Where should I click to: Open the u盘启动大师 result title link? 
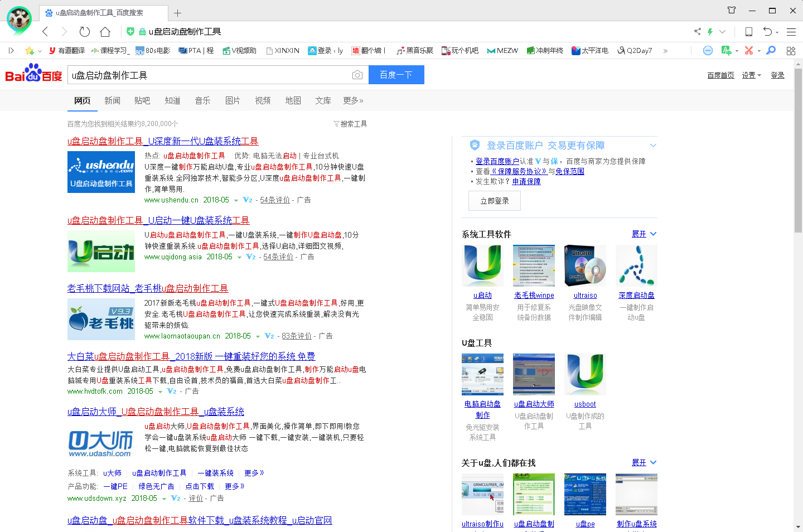pyautogui.click(x=156, y=412)
